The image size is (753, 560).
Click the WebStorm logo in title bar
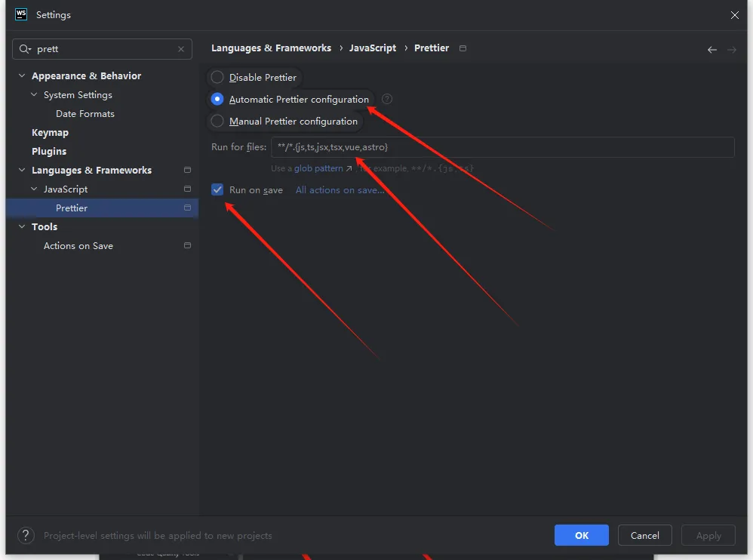tap(21, 14)
